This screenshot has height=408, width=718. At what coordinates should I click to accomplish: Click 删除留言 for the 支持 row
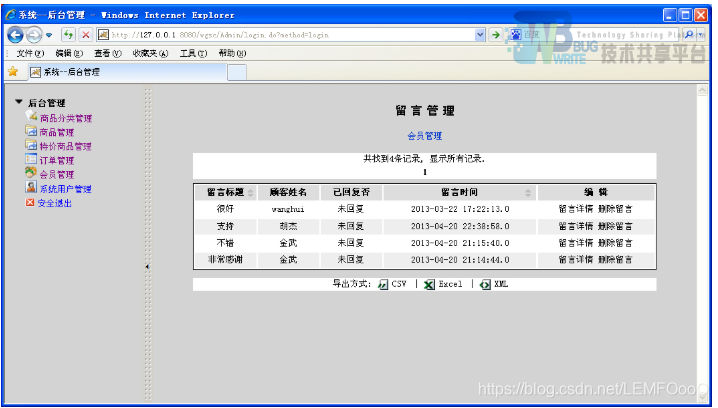click(x=615, y=226)
